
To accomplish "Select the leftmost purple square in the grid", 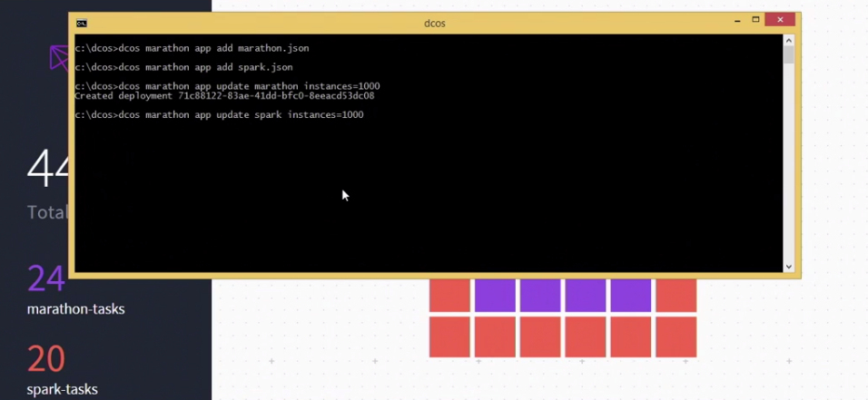I will [495, 296].
